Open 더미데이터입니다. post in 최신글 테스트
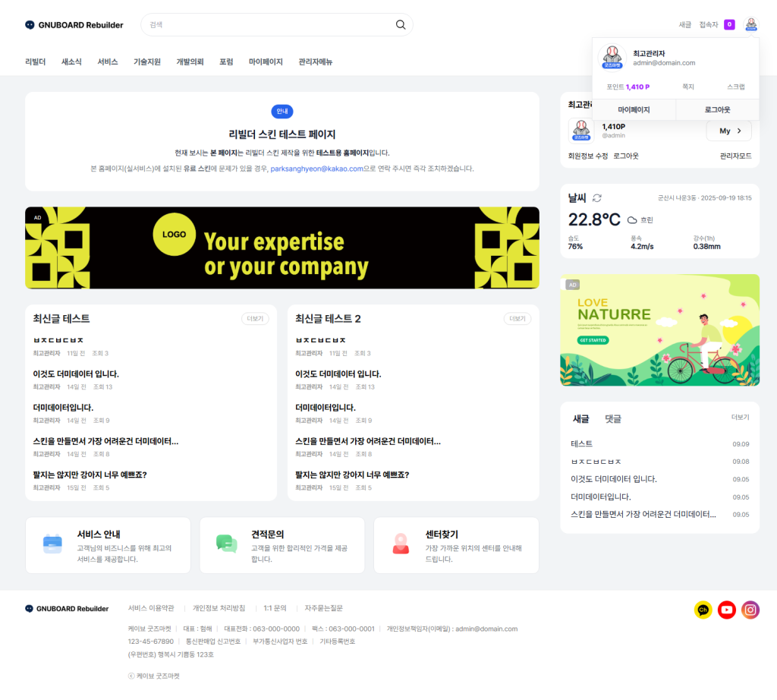The image size is (777, 700). pyautogui.click(x=63, y=408)
